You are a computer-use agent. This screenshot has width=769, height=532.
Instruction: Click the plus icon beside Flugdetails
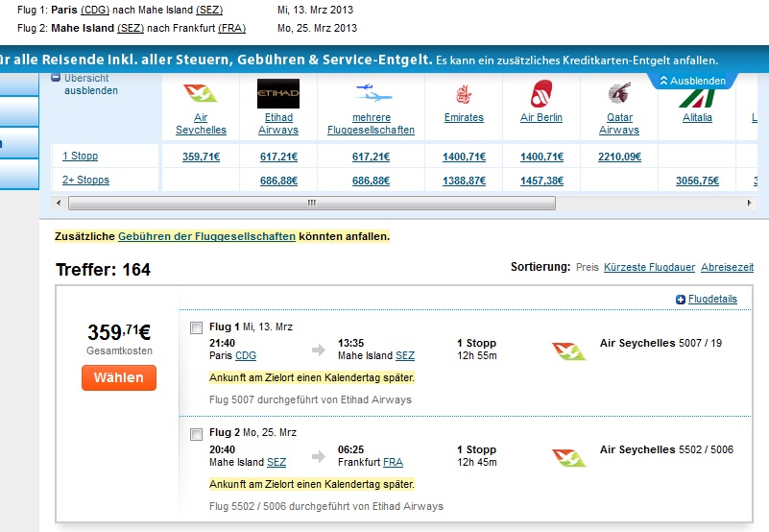pyautogui.click(x=681, y=300)
